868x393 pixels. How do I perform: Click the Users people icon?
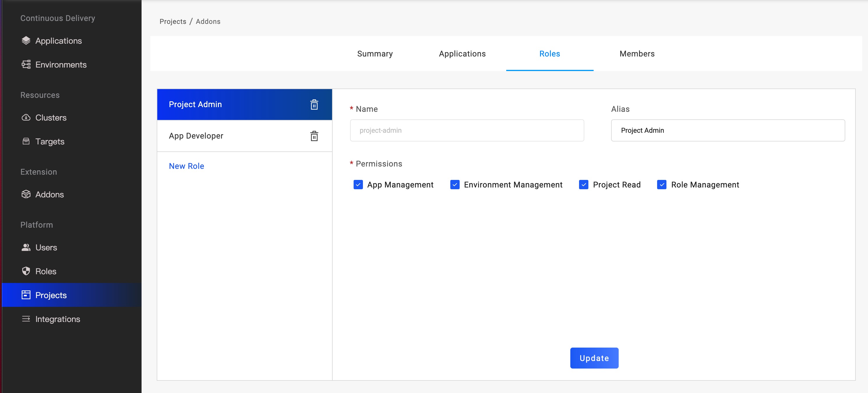26,247
